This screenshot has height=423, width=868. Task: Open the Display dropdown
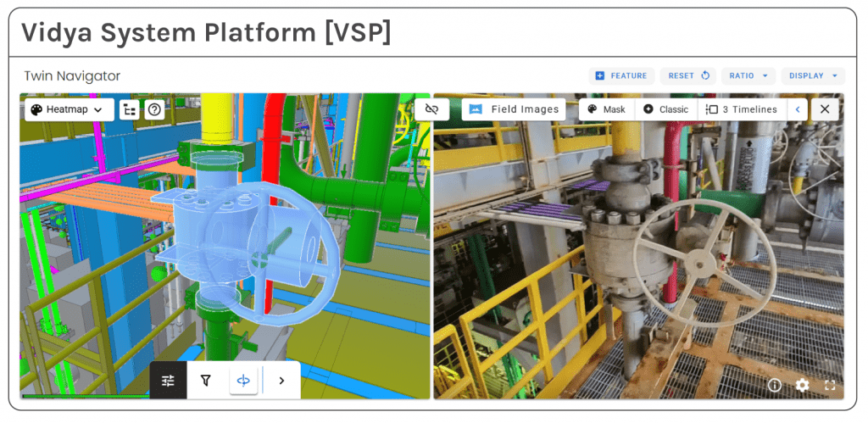(x=813, y=75)
